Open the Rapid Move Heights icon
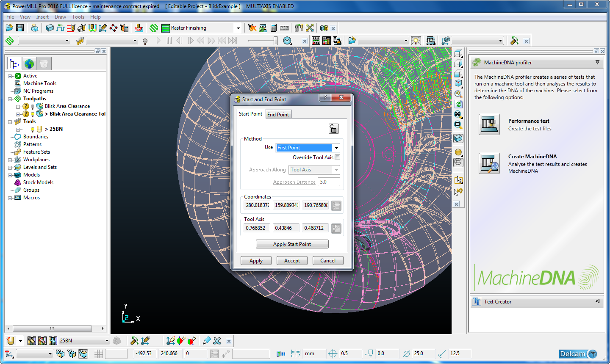The image size is (610, 364). (x=60, y=28)
